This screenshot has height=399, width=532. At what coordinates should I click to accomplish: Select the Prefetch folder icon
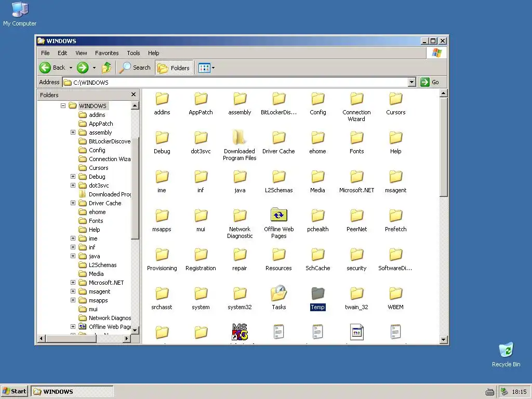click(x=395, y=215)
